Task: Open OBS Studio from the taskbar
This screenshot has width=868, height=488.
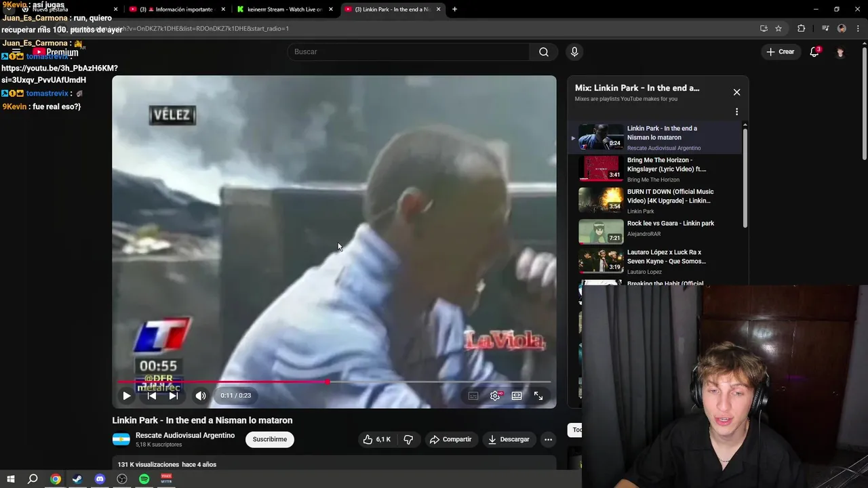Action: click(122, 479)
